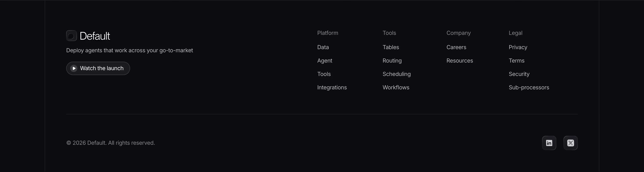Click the Tools column heading
Viewport: 644px width, 172px height.
pos(389,33)
